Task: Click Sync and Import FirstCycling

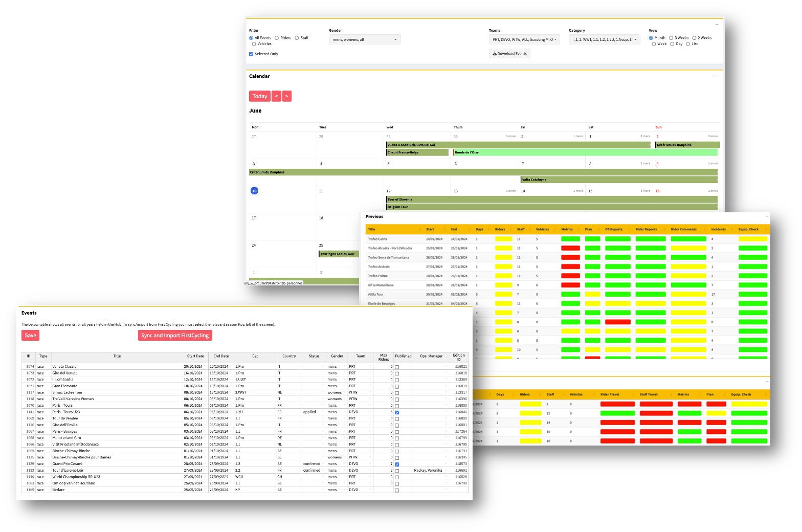Action: 175,336
